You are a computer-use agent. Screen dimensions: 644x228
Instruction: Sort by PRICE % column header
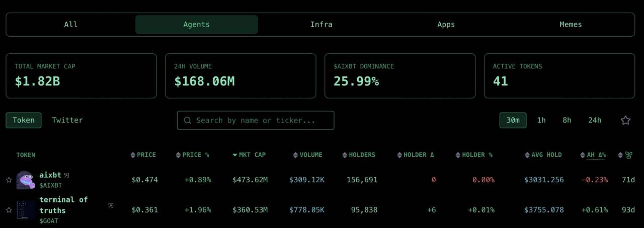pos(192,155)
